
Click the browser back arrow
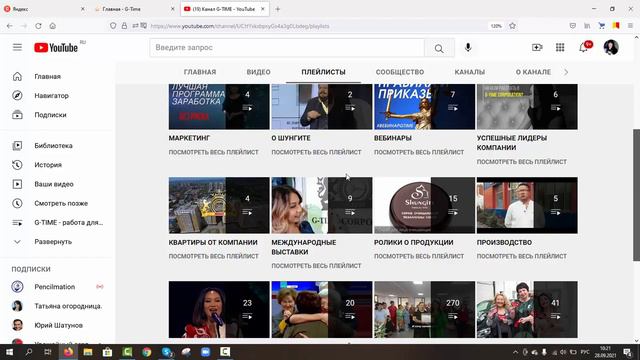point(9,26)
